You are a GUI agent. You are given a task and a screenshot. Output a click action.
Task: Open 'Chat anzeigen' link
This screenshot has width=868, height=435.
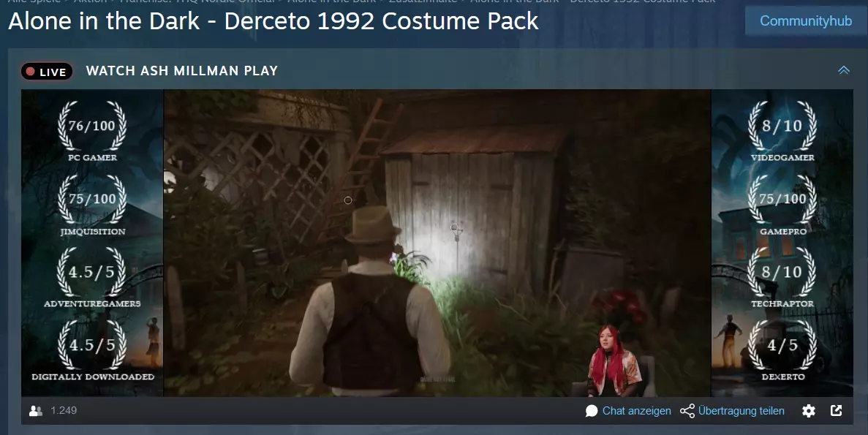pyautogui.click(x=637, y=411)
